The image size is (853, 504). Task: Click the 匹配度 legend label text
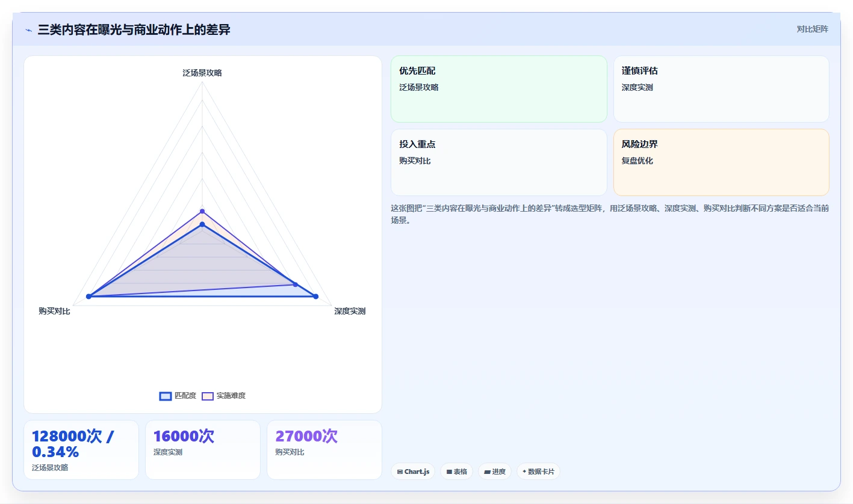pyautogui.click(x=185, y=396)
